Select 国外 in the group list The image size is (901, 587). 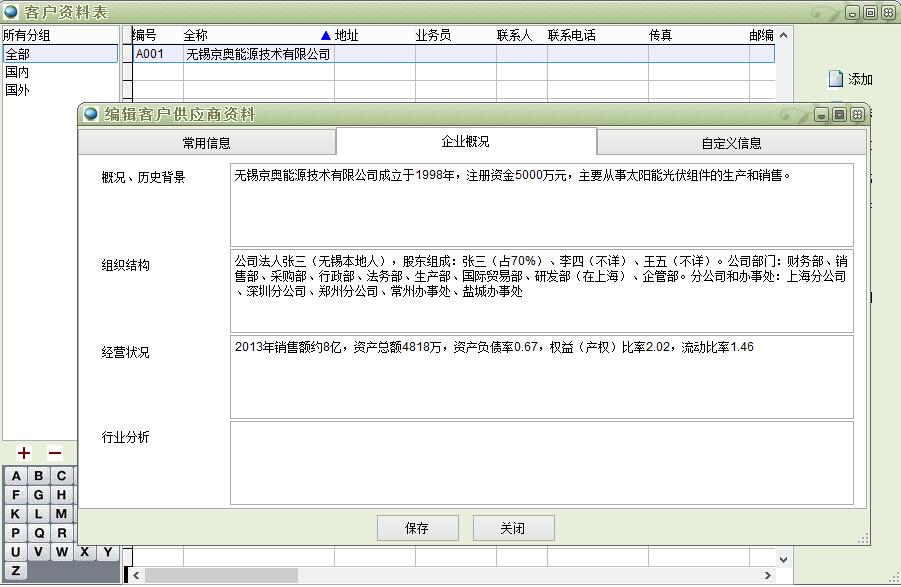pyautogui.click(x=17, y=89)
